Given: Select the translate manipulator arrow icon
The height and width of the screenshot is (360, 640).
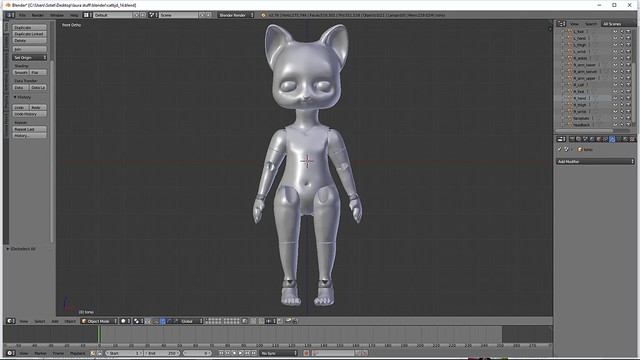Looking at the screenshot, I should click(x=163, y=321).
